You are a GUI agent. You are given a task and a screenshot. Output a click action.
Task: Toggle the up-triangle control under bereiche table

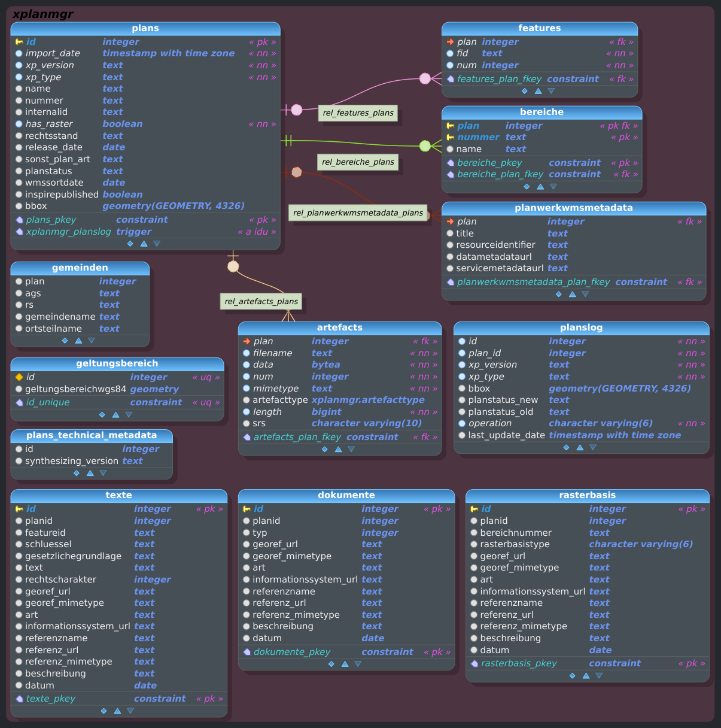tap(540, 187)
